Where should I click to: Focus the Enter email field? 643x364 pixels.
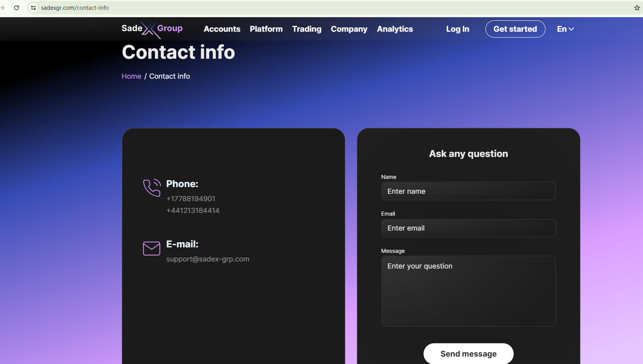coord(468,228)
